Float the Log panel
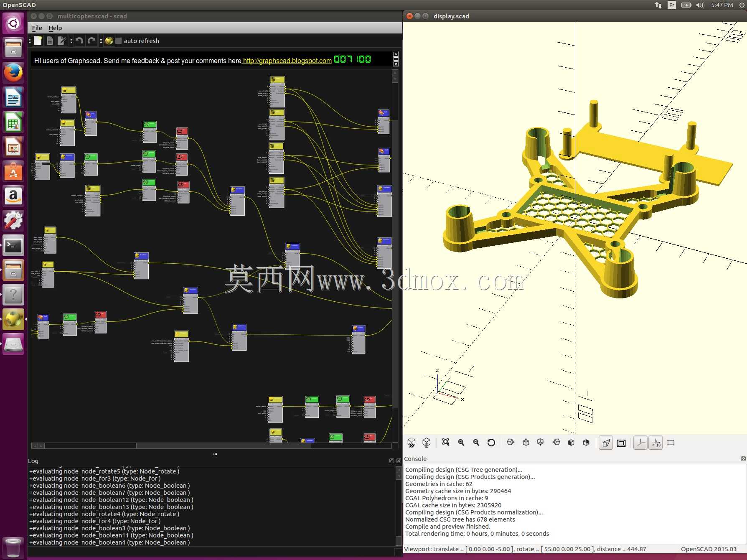747x560 pixels. coord(391,461)
